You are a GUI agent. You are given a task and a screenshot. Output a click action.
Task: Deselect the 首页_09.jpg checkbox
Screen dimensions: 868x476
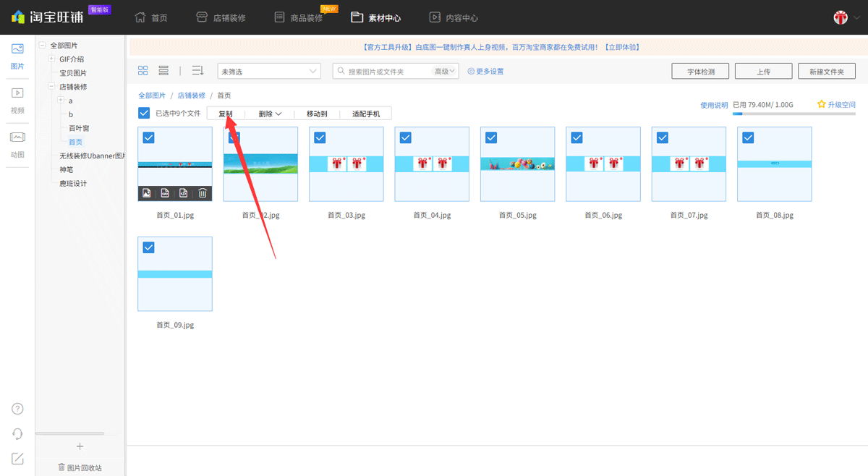pos(149,247)
